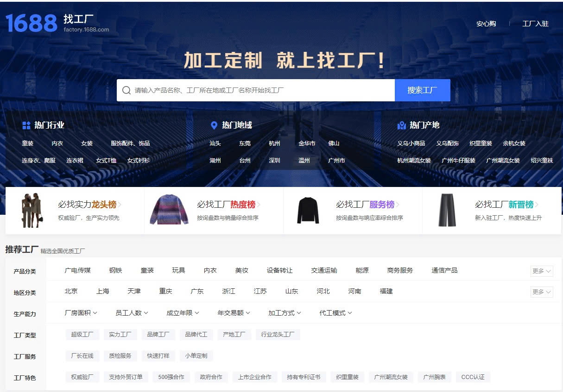563x392 pixels.
Task: Click the 搜索工厂 search button
Action: point(423,90)
